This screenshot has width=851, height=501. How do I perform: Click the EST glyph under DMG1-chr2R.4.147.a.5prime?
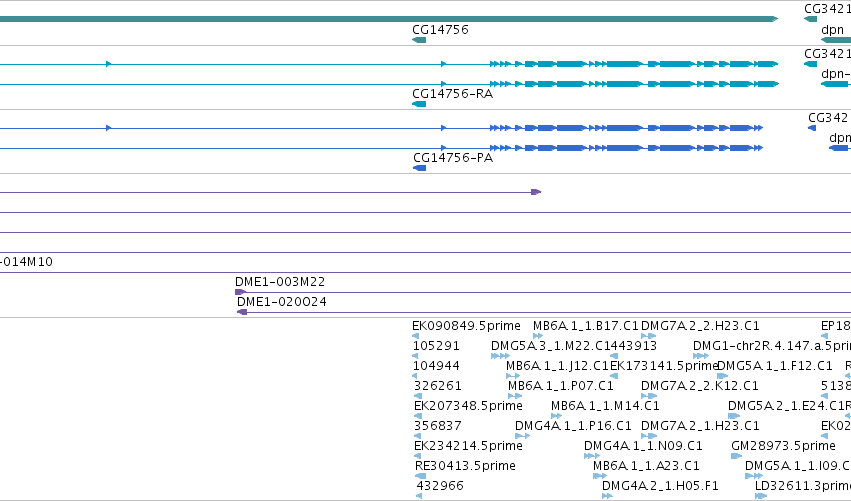pos(701,356)
